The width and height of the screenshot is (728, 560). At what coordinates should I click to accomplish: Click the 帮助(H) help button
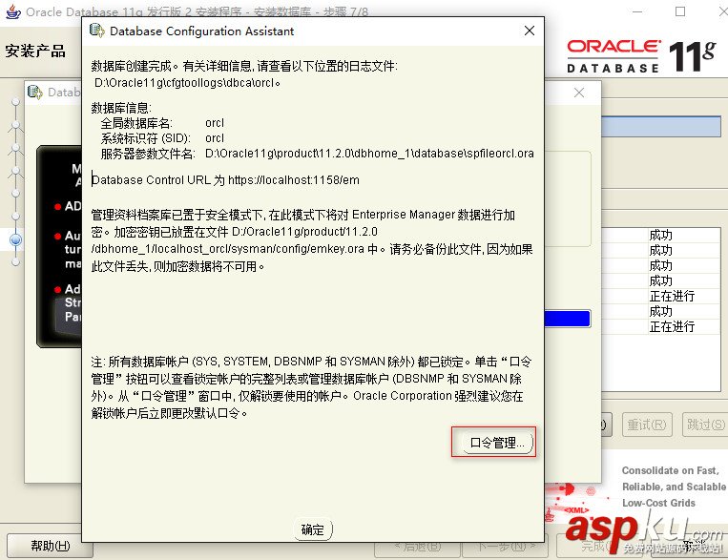tap(50, 546)
